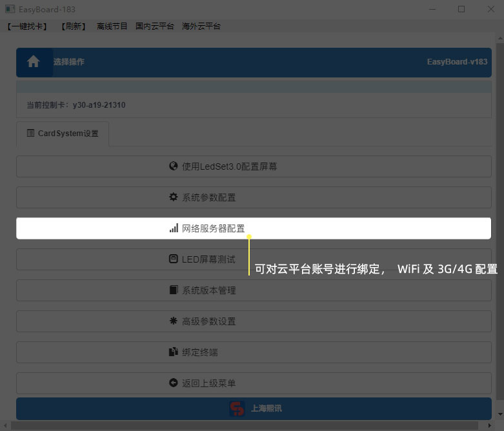Click the EasyBoard app icon in the title bar
Image resolution: width=504 pixels, height=431 pixels.
(10, 9)
